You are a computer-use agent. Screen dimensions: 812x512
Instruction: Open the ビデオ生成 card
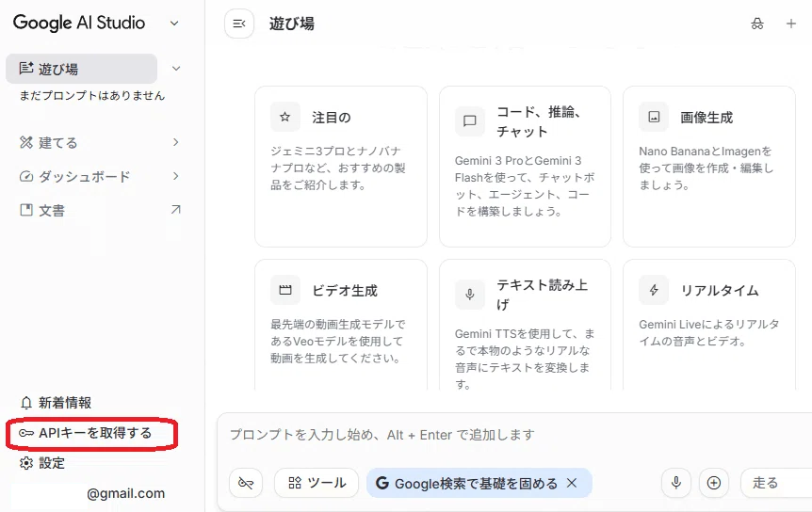pyautogui.click(x=341, y=325)
